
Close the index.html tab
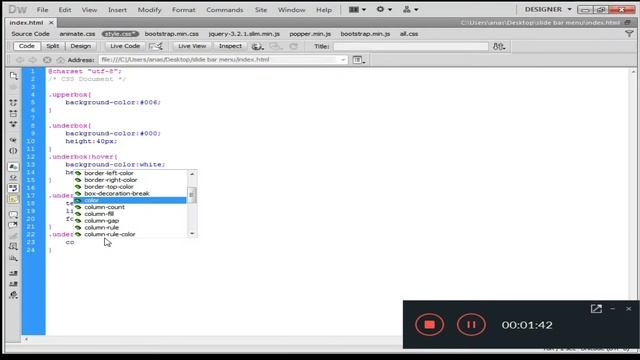51,23
